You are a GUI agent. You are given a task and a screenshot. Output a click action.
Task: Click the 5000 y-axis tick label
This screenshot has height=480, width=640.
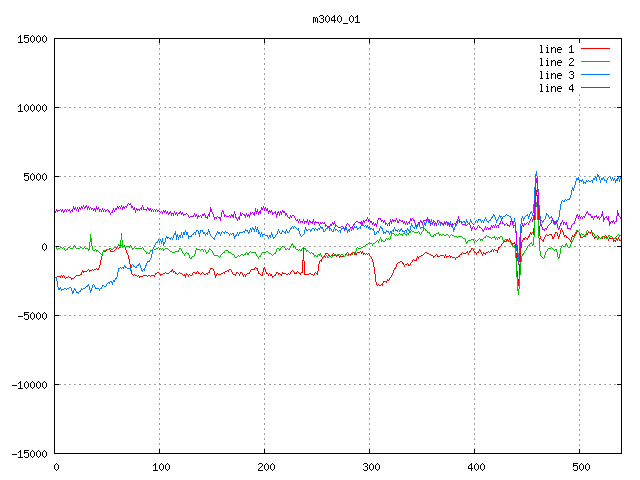point(34,177)
